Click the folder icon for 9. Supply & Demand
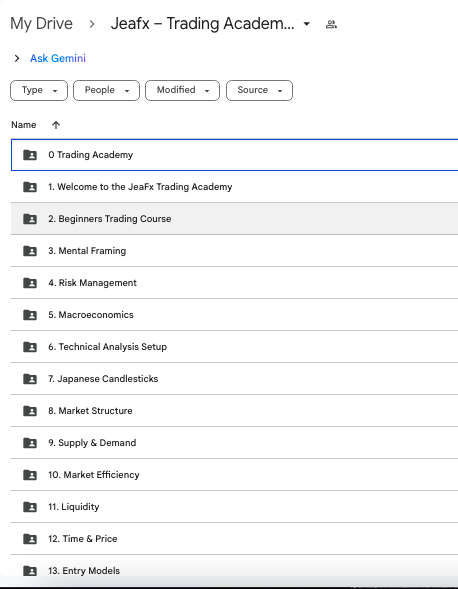 (30, 443)
